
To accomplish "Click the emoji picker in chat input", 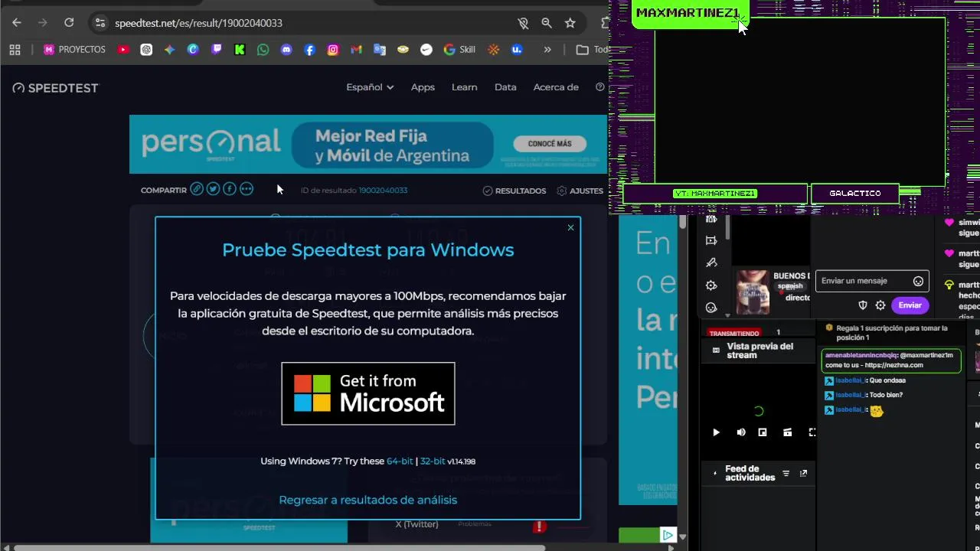I will [x=918, y=281].
